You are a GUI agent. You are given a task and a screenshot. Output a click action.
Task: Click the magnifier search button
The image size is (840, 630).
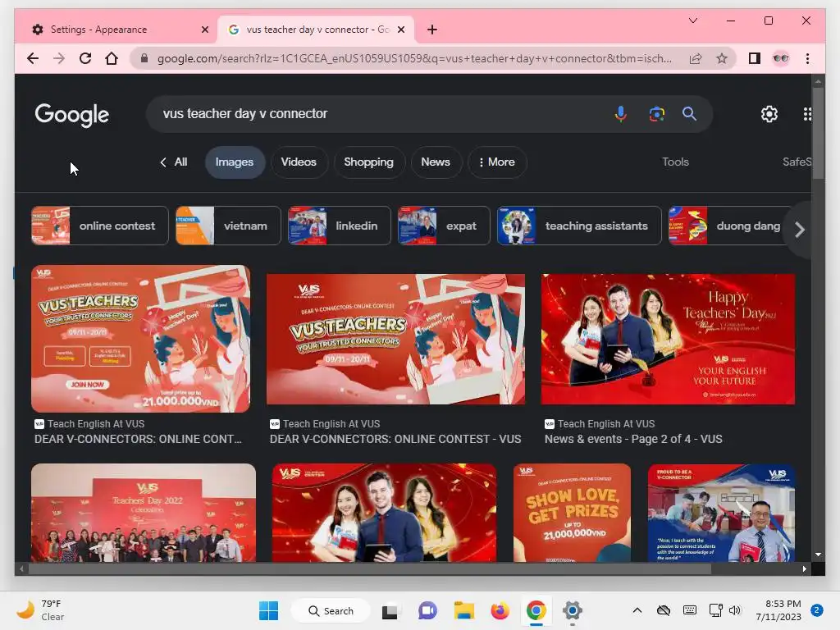(689, 113)
